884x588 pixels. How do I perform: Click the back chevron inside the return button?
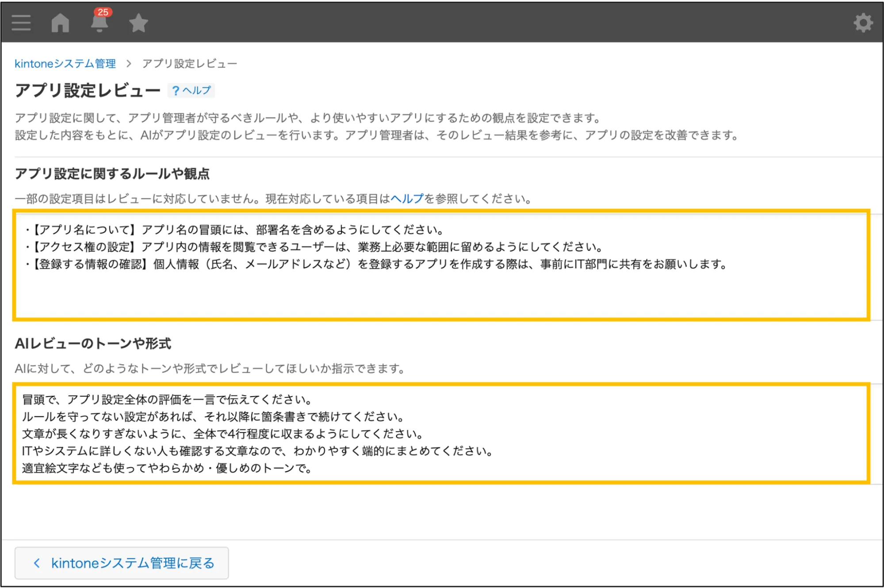tap(37, 563)
